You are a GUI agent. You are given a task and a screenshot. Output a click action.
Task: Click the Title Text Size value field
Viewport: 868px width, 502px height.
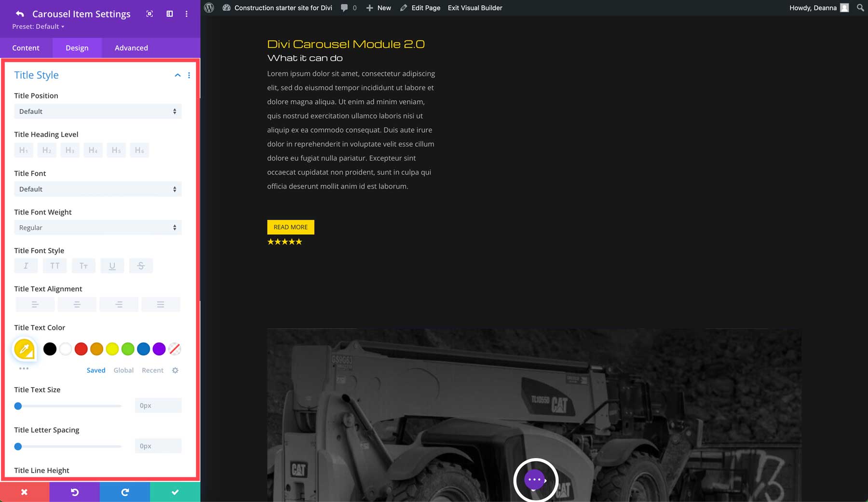pyautogui.click(x=158, y=406)
